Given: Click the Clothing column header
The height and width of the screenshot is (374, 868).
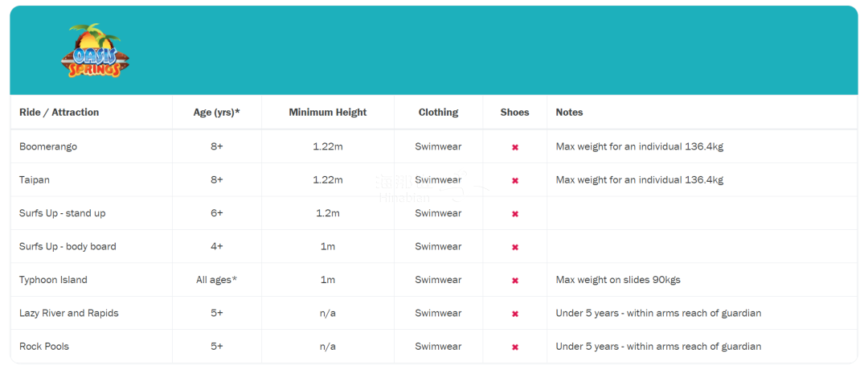Looking at the screenshot, I should point(439,112).
